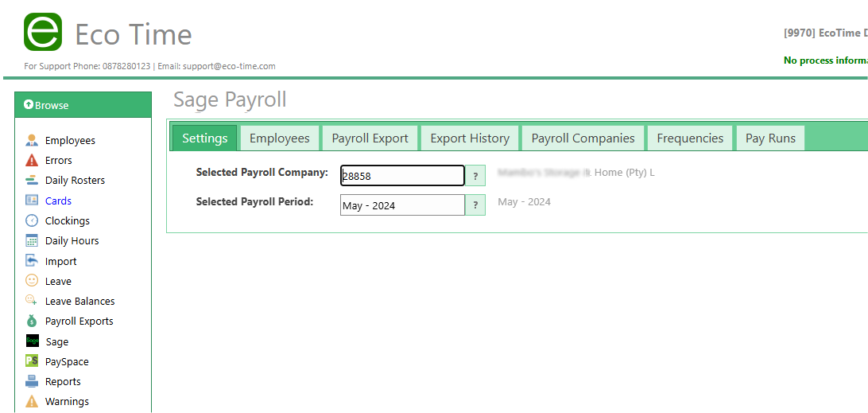Open Payroll Exports link
This screenshot has width=868, height=413.
(x=79, y=321)
